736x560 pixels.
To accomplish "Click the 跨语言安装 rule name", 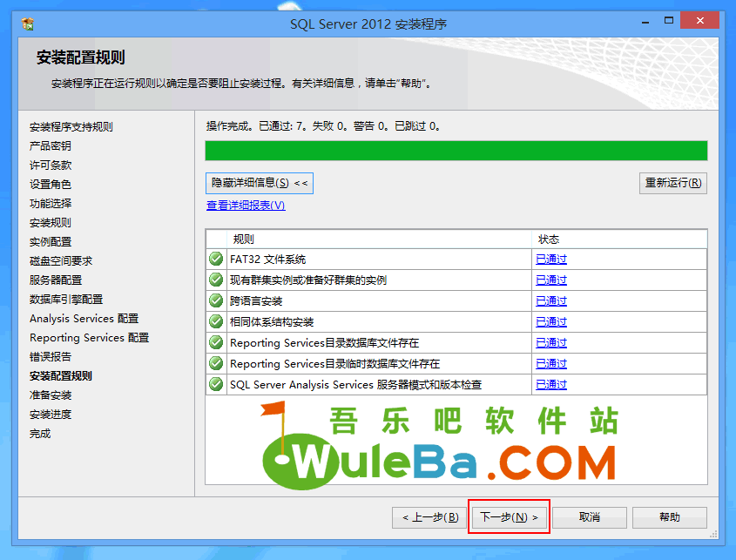I will coord(256,300).
